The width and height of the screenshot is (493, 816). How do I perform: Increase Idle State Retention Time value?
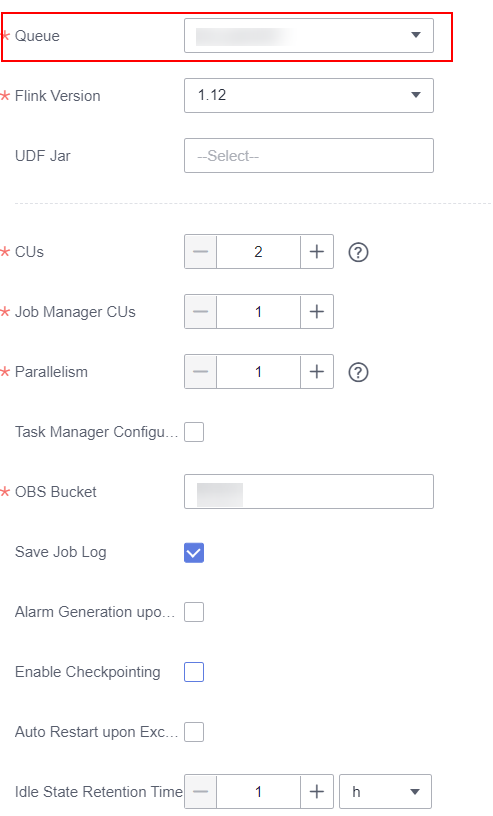317,792
